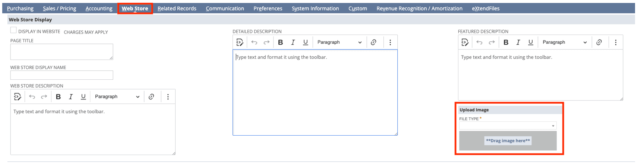
Task: Open Revenue Recognition / Amortization tab
Action: tap(420, 9)
